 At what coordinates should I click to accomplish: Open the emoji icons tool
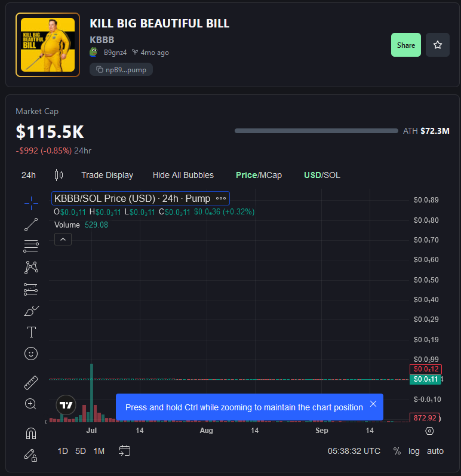pos(31,354)
